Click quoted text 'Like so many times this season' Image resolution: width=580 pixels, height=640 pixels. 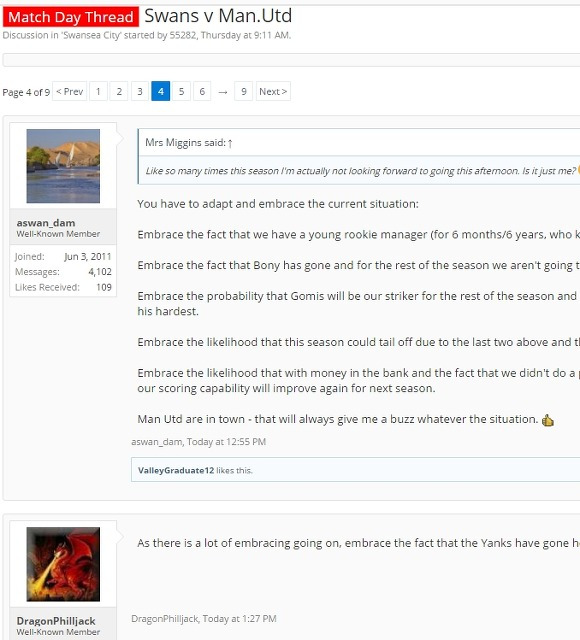212,171
